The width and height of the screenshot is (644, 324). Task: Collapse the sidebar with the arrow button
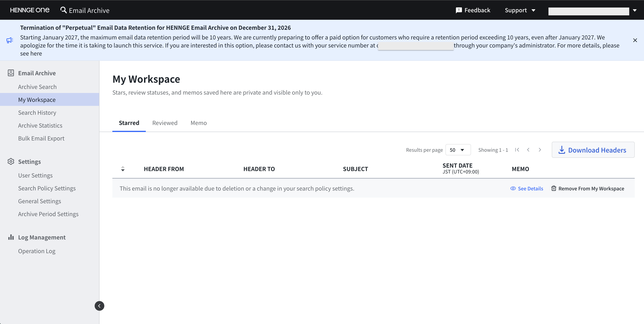(99, 306)
